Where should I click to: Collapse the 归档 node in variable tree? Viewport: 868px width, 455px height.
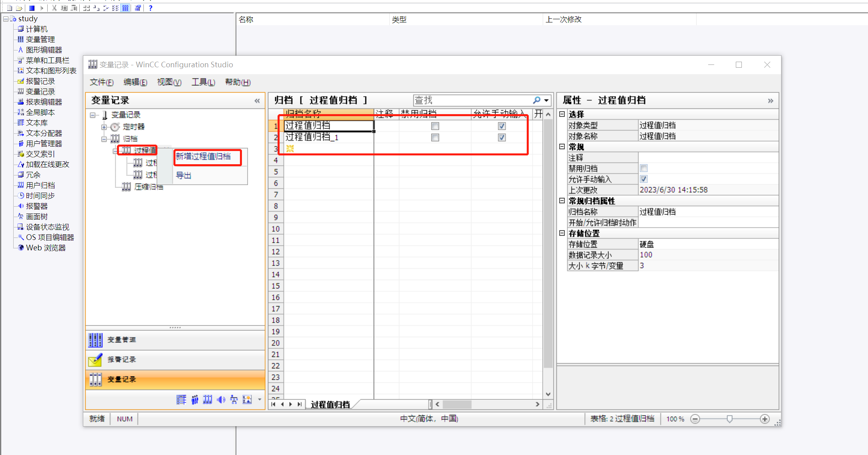(x=103, y=138)
